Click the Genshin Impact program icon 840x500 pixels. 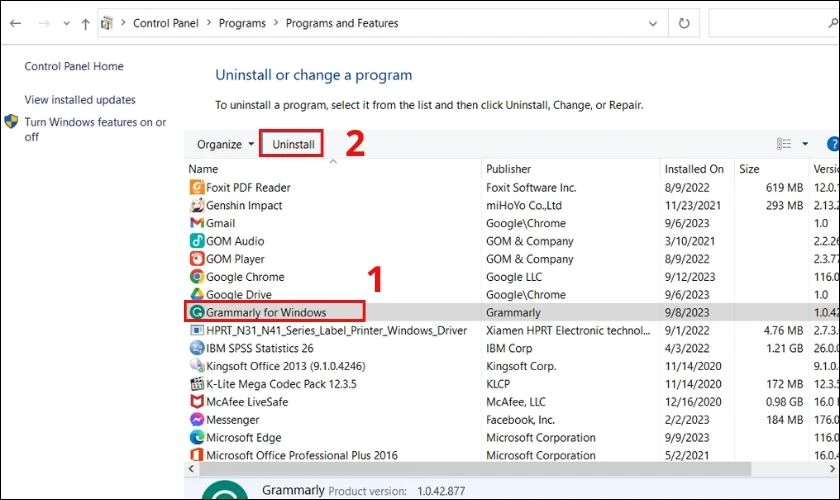(x=197, y=205)
